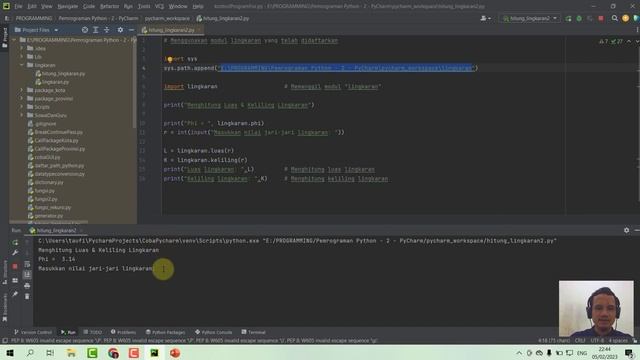Click the yellow lightbulb intention icon

(170, 59)
